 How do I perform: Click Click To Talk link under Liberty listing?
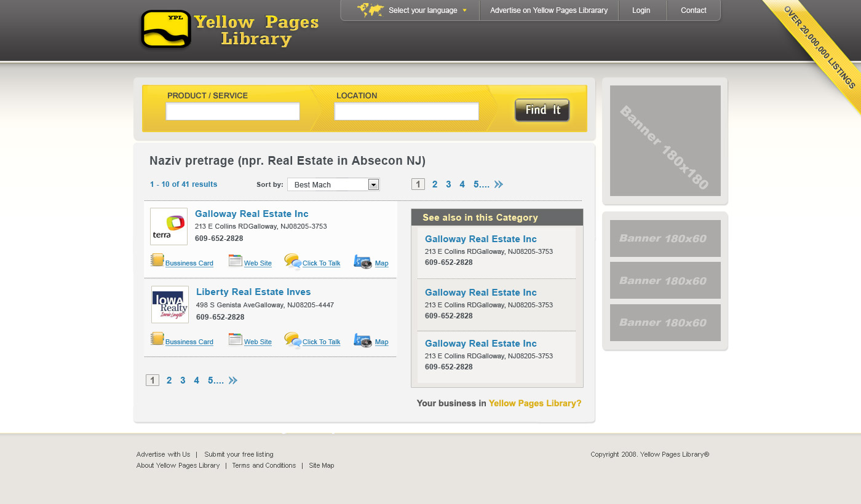coord(321,342)
